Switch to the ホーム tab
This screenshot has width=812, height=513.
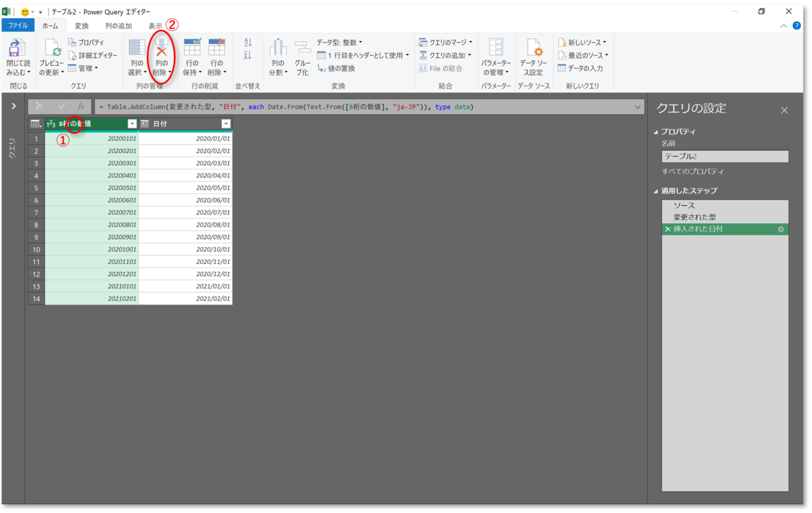click(50, 26)
